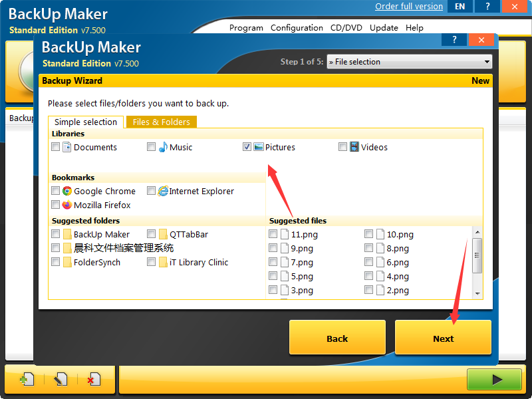Click the green play button in main window
532x399 pixels.
coord(494,379)
